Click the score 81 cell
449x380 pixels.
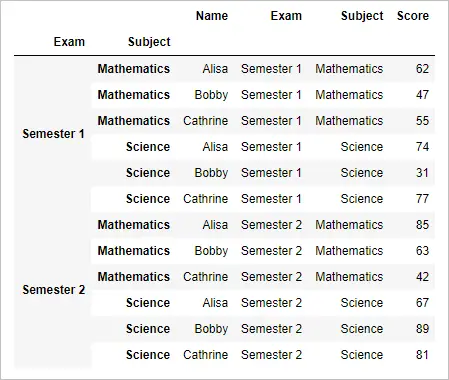(422, 355)
